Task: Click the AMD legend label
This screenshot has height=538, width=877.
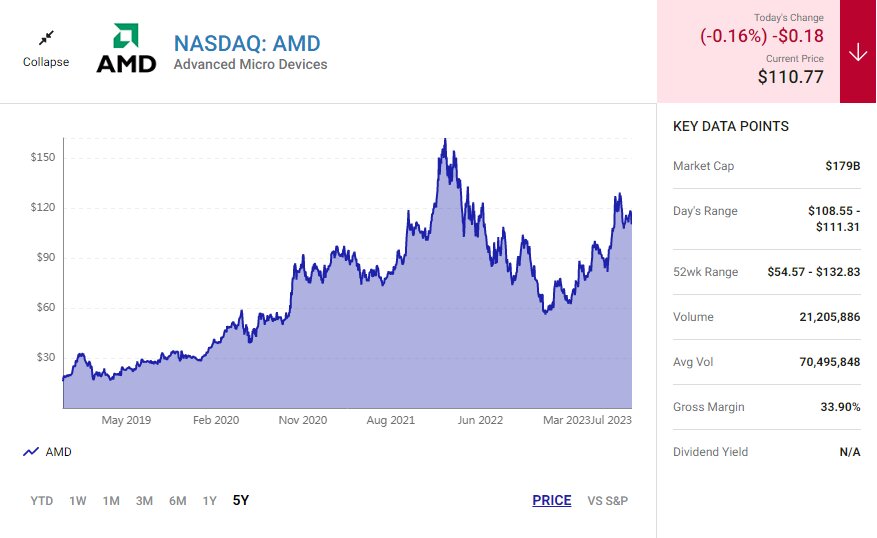Action: tap(59, 452)
